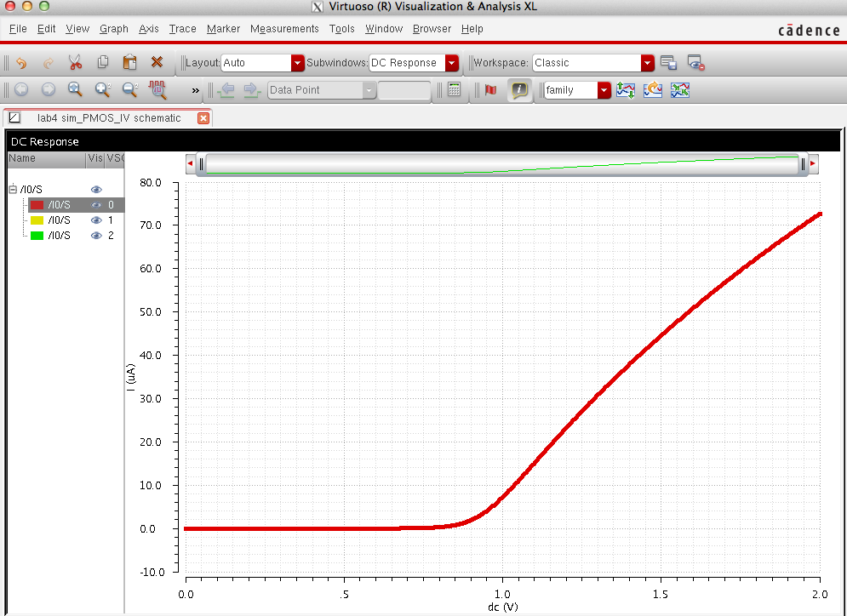This screenshot has height=616, width=847.
Task: Click the Name column header
Action: tap(23, 158)
